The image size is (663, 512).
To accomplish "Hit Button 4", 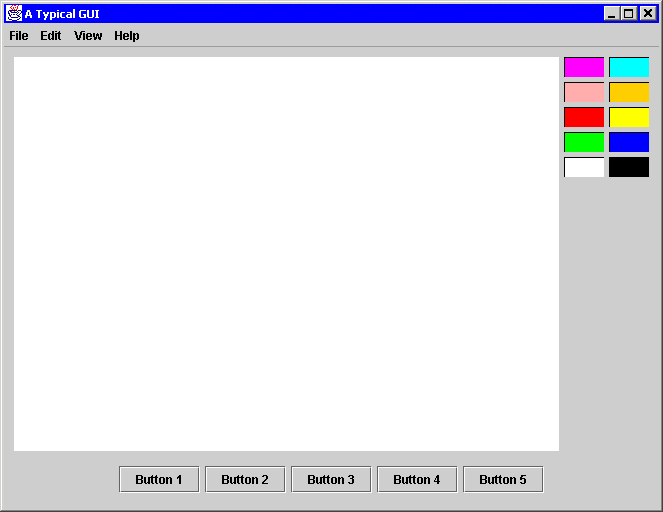I will (417, 480).
